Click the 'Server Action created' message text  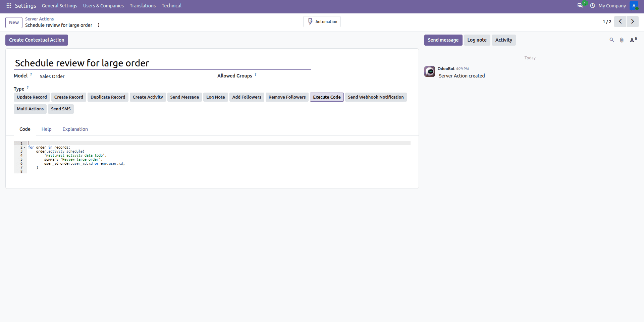pos(462,76)
